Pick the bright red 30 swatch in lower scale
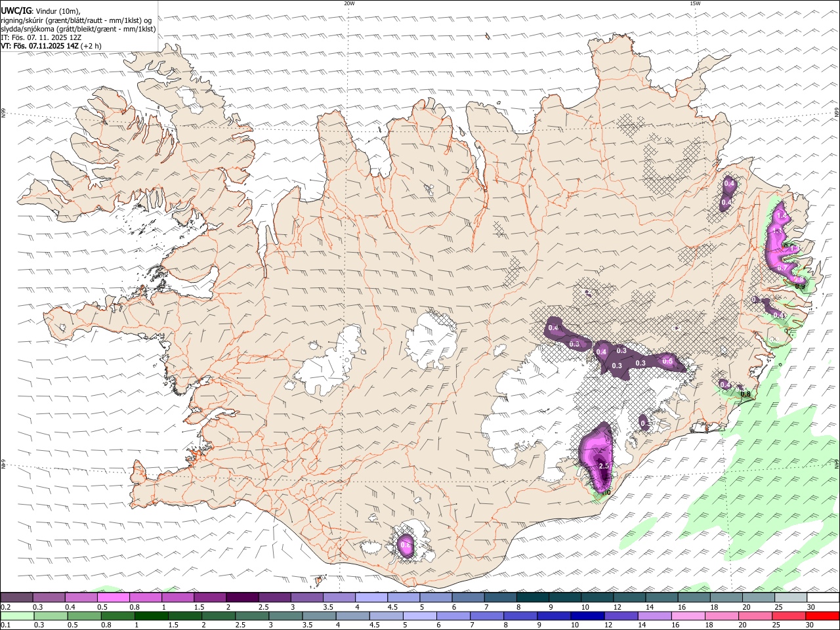This screenshot has height=630, width=840. point(822,616)
